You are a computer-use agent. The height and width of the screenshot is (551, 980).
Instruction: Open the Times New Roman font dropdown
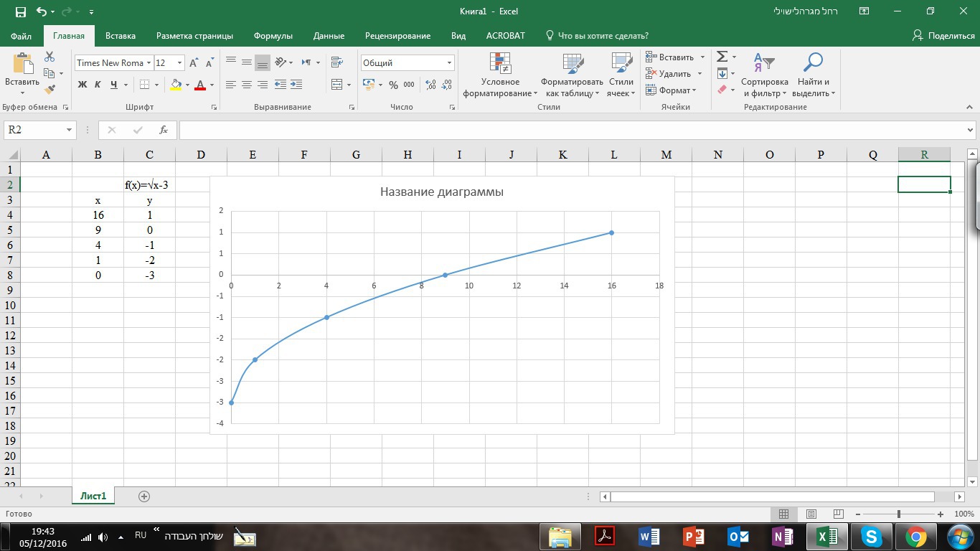pos(149,63)
